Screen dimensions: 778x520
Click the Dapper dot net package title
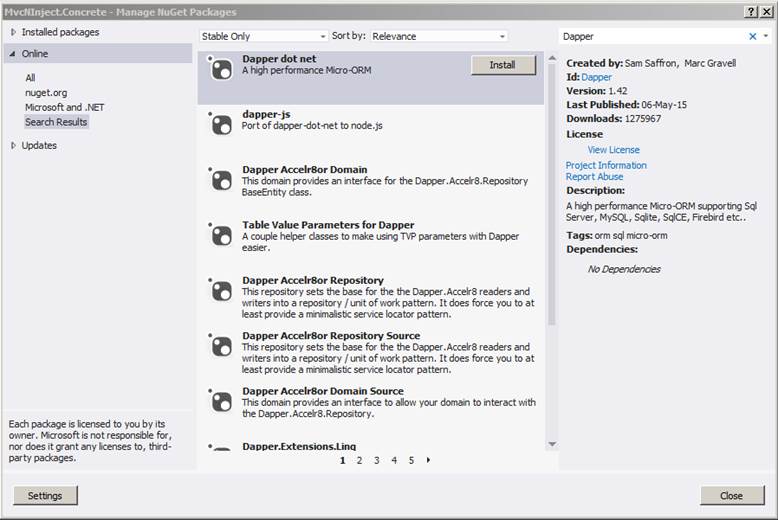click(x=279, y=59)
